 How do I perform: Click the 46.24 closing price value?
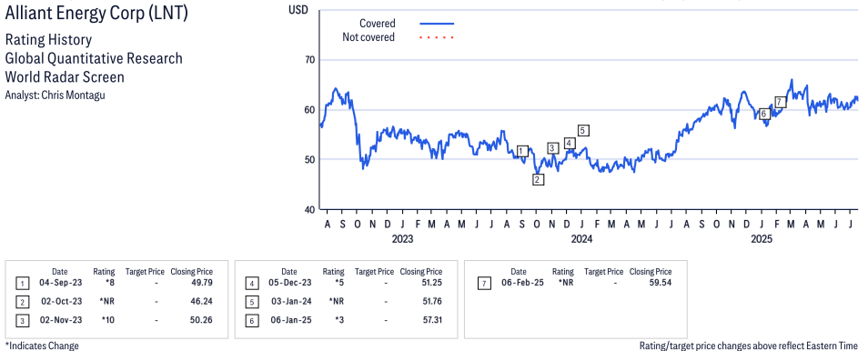point(200,302)
